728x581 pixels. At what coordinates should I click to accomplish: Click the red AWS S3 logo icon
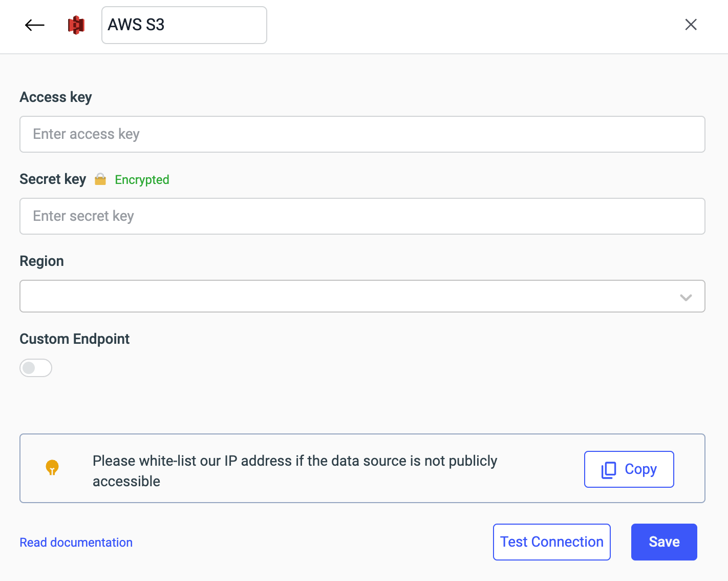[x=76, y=25]
